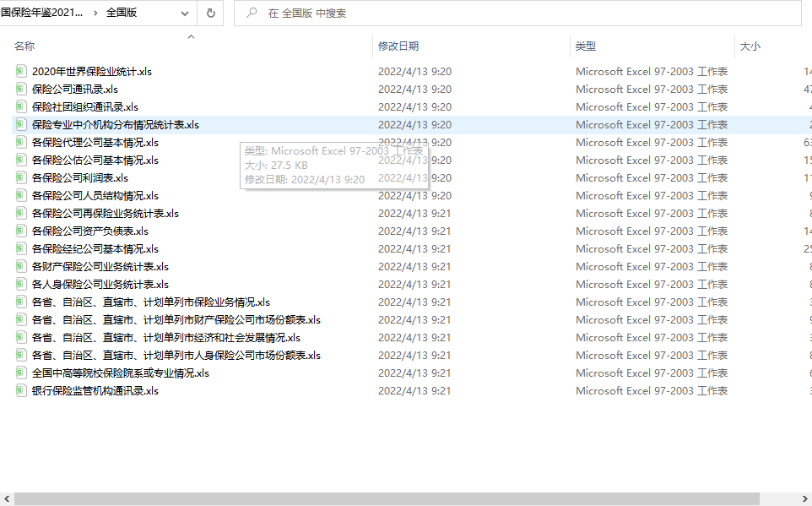Select file 各财产保险公司业务统计表.xls
The width and height of the screenshot is (812, 506).
click(100, 266)
